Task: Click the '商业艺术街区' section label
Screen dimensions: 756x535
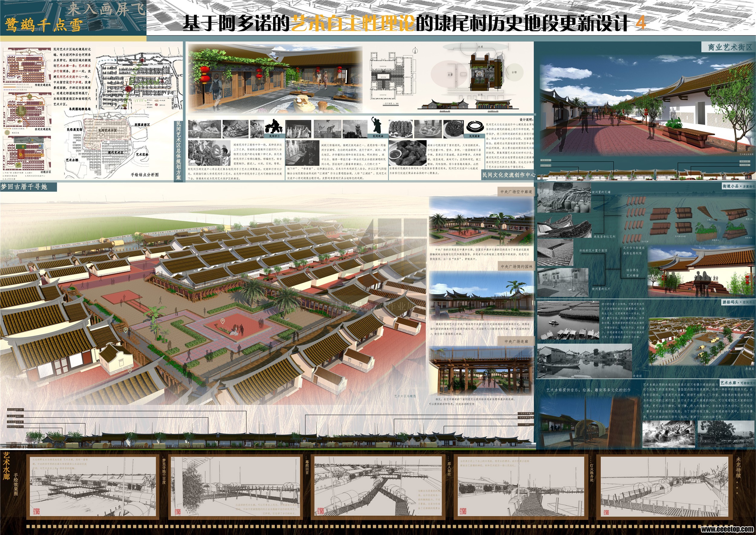Action: (730, 47)
